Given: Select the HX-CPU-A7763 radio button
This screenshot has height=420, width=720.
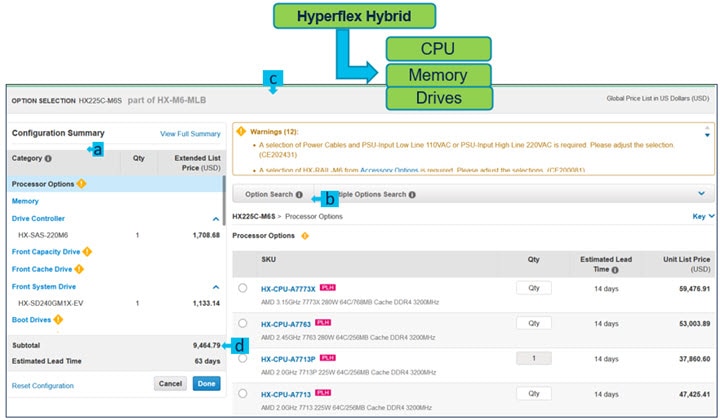Looking at the screenshot, I should coord(243,324).
